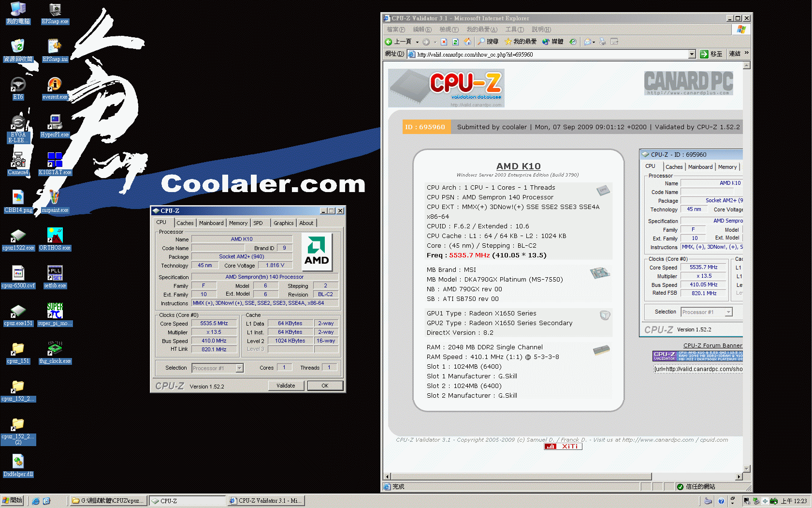Click the IE vertical scrollbar down arrow
Viewport: 812px width, 508px height.
click(x=747, y=468)
